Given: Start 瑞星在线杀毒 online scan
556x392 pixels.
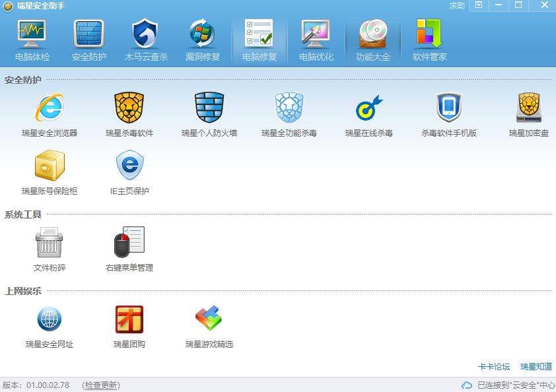Looking at the screenshot, I should (369, 108).
